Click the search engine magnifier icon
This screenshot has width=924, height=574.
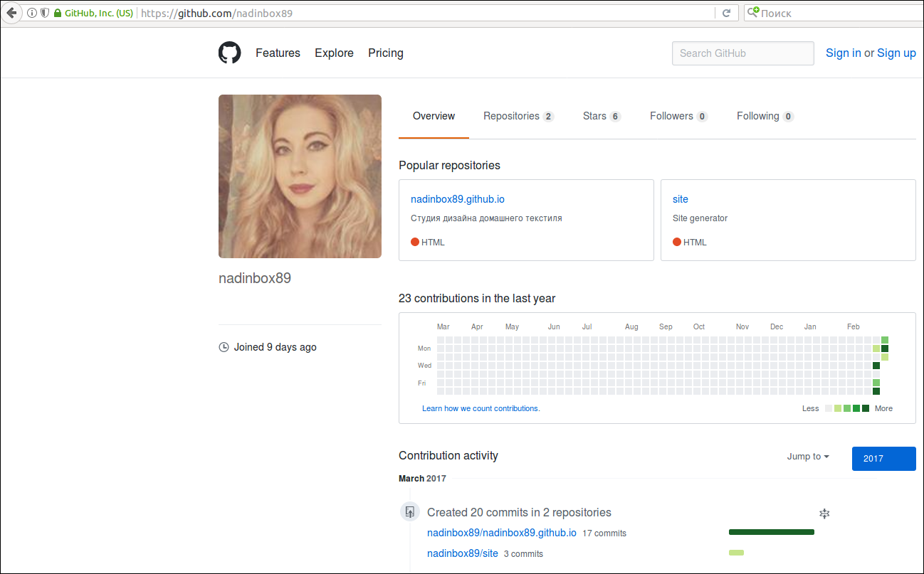752,13
